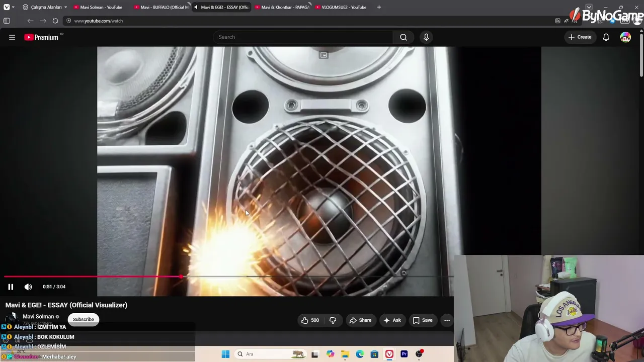Image resolution: width=644 pixels, height=362 pixels.
Task: Open the Windows Start menu
Action: click(x=225, y=354)
